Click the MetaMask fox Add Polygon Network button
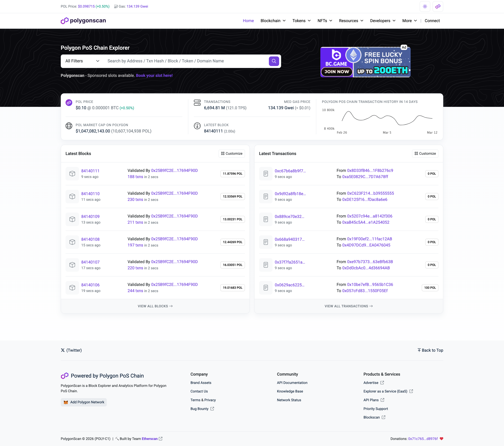The height and width of the screenshot is (446, 504). [x=84, y=402]
